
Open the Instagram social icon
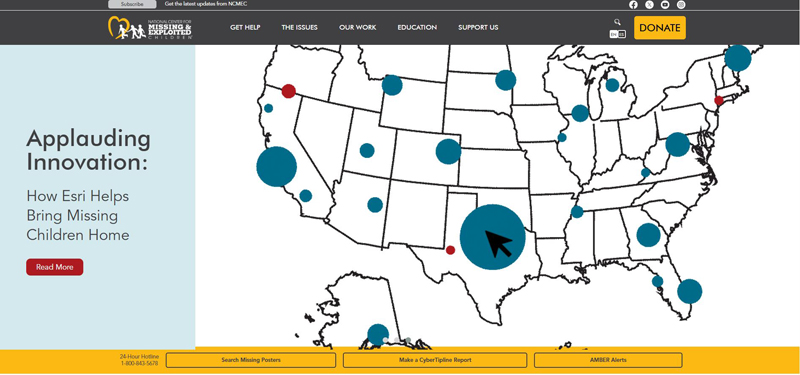(681, 5)
